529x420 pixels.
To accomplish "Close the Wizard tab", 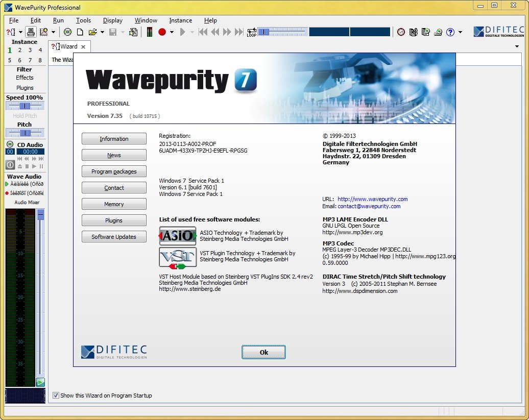I will [83, 47].
